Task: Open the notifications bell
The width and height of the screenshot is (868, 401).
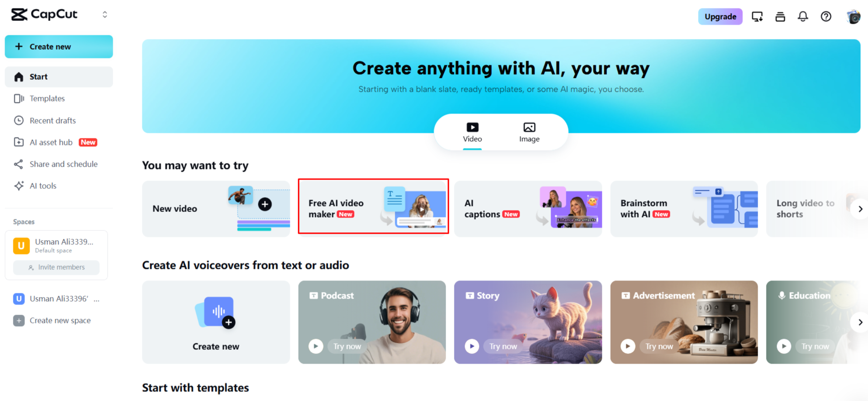Action: pyautogui.click(x=803, y=16)
